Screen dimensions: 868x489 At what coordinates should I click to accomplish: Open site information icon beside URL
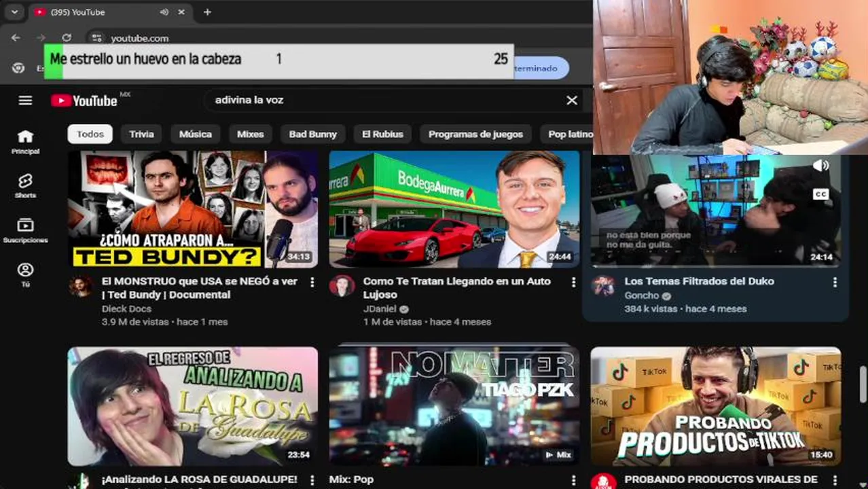(96, 38)
